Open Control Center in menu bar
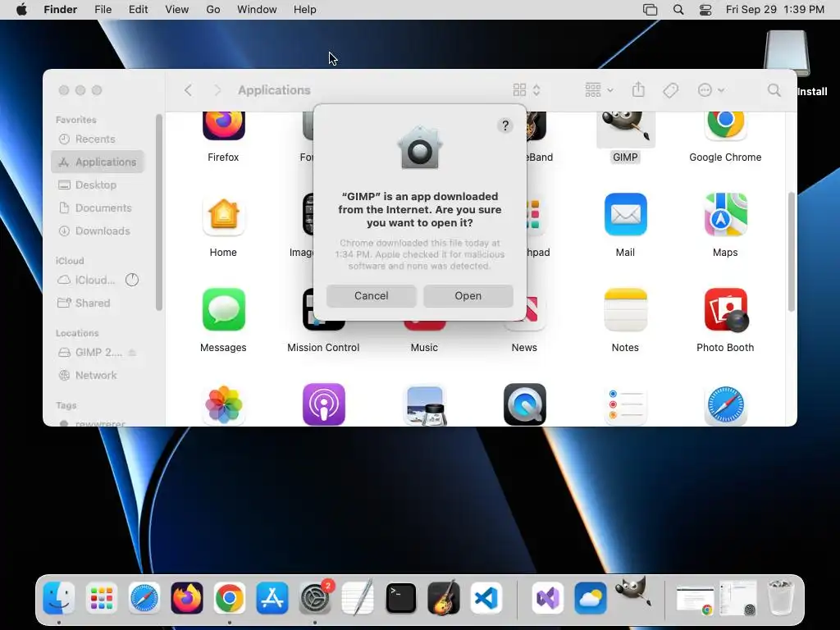840x630 pixels. point(705,10)
